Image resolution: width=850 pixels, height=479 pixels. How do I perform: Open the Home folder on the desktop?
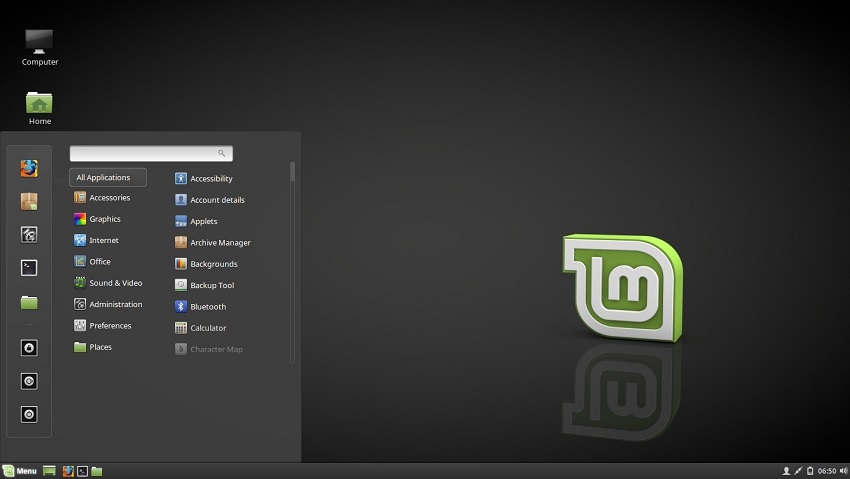coord(40,107)
